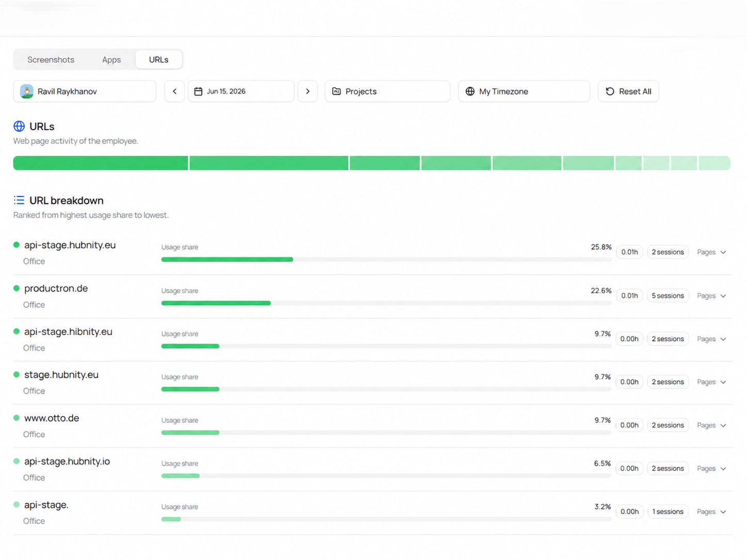The height and width of the screenshot is (560, 747).
Task: Click the 6.5% usage share value
Action: [602, 464]
